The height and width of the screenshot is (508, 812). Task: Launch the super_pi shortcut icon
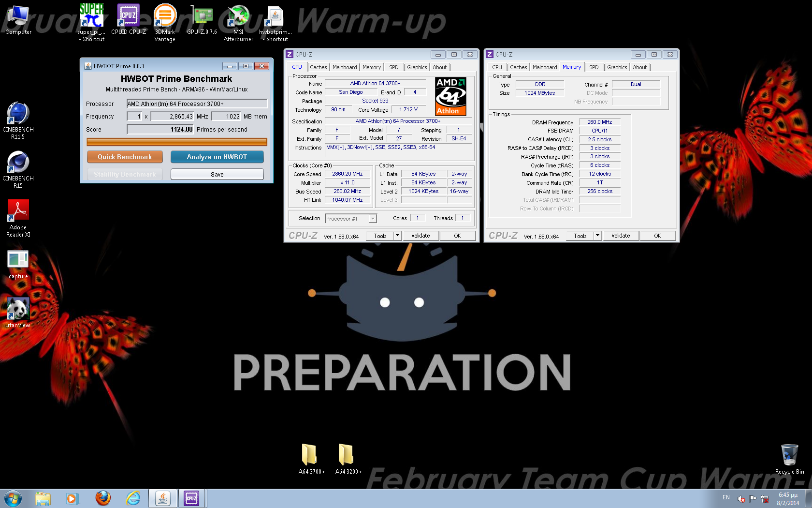pyautogui.click(x=91, y=22)
